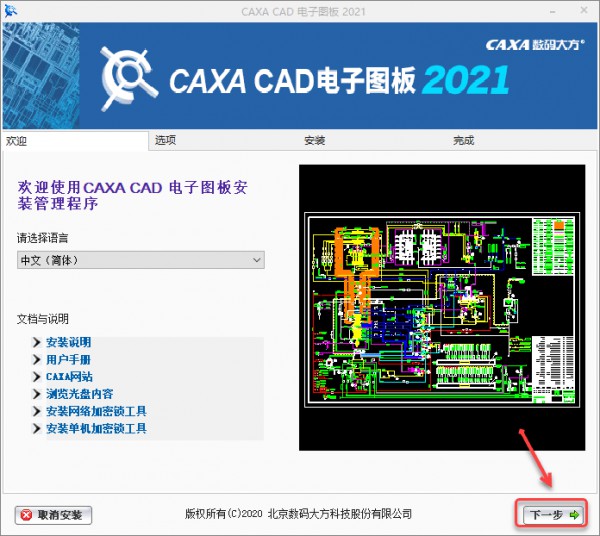
Task: Click the arrow icon beside 安装单机加密锁工具
Action: pos(38,428)
